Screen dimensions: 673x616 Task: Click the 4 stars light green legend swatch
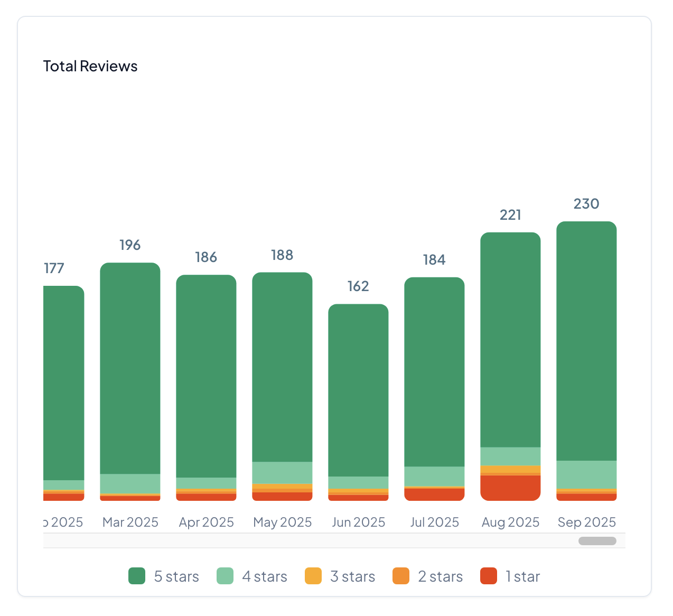coord(225,576)
